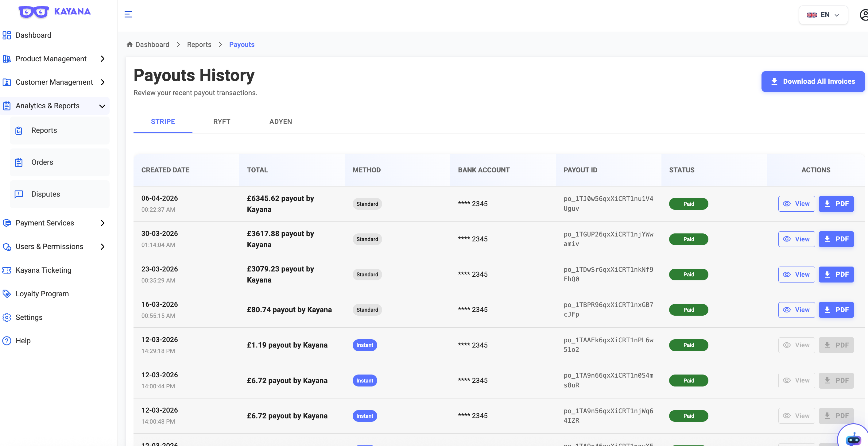Expand Product Management submenu chevron
This screenshot has height=446, width=868.
[103, 59]
